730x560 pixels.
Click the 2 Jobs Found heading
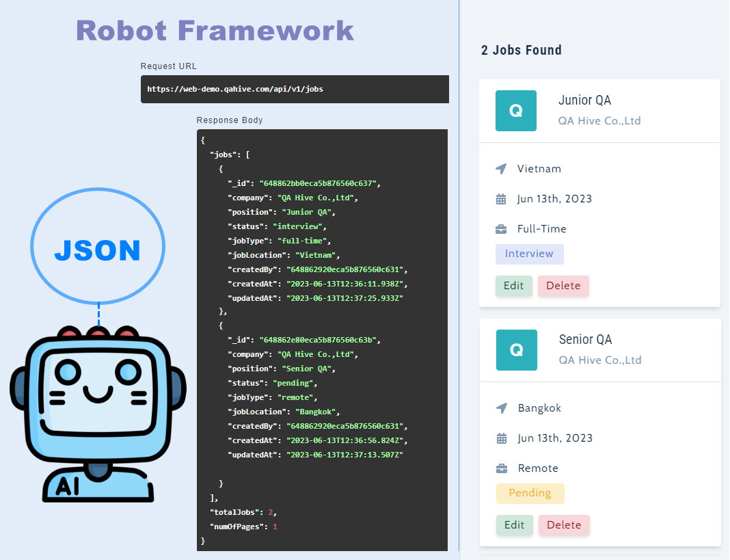(522, 50)
